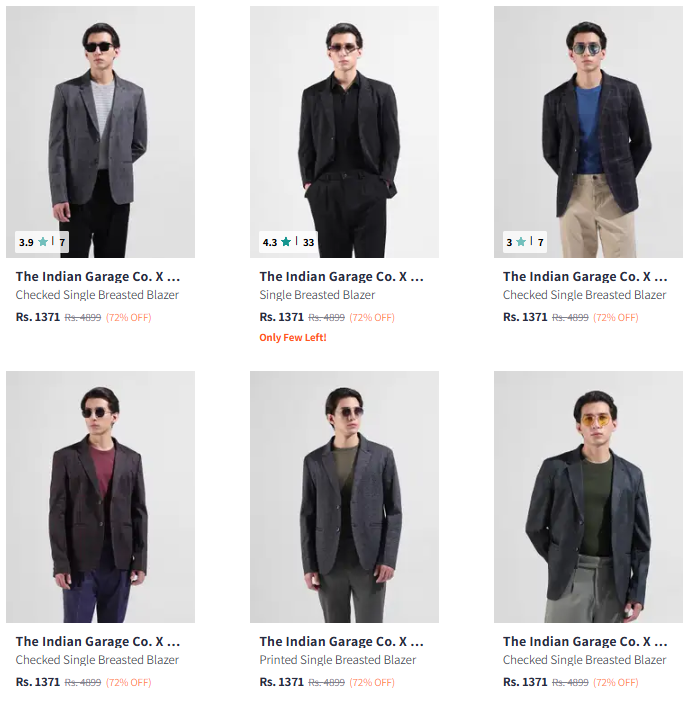Open the all-black blazer outfit image
Image resolution: width=695 pixels, height=713 pixels.
[x=344, y=130]
